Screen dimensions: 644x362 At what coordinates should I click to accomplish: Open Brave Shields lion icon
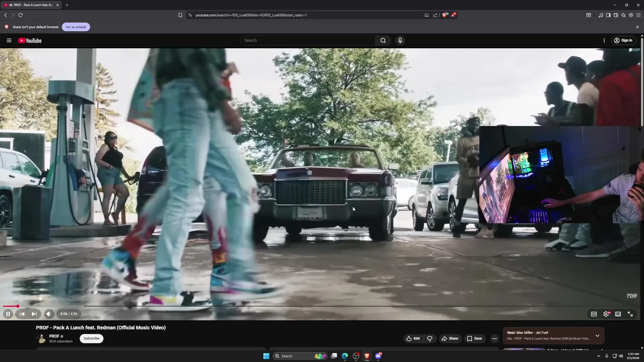tap(445, 15)
